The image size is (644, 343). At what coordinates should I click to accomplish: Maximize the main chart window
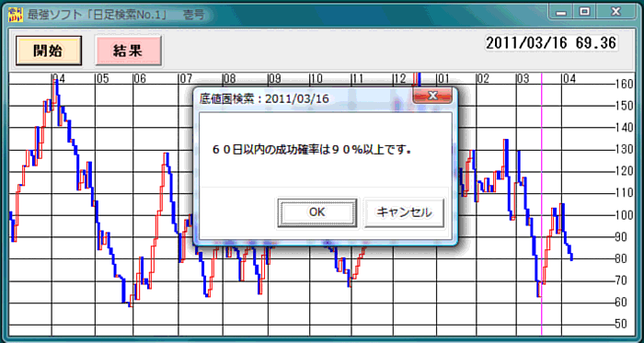pos(584,12)
